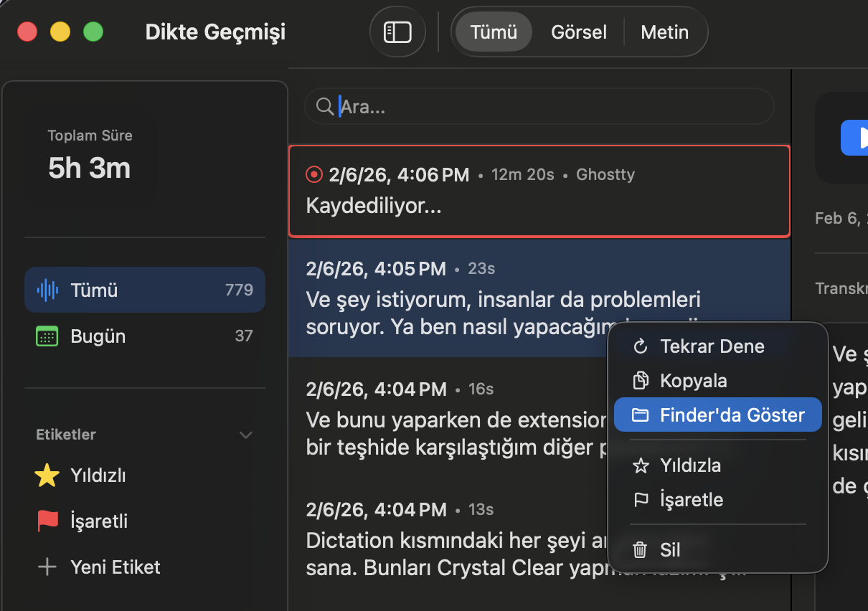Viewport: 868px width, 611px height.
Task: Open the Metin tab
Action: [664, 32]
